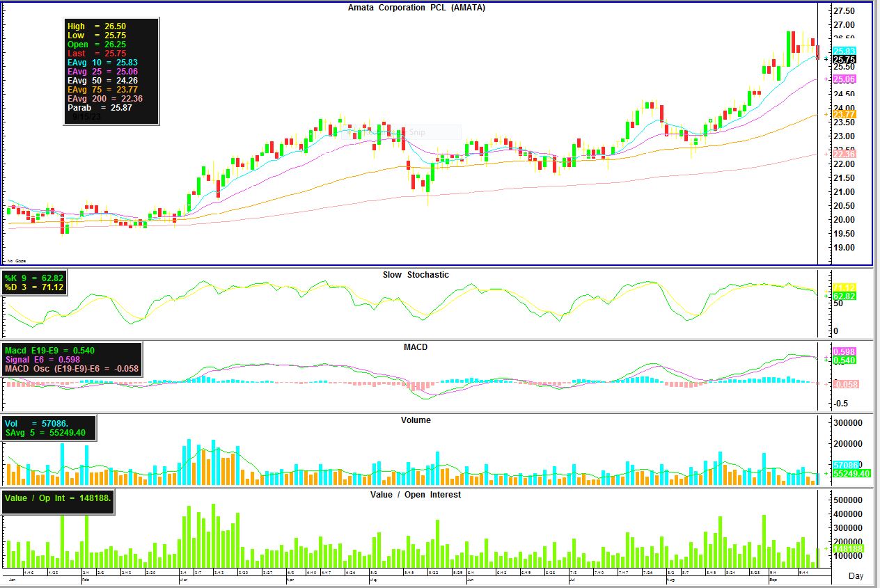This screenshot has width=880, height=588.
Task: Click the 100000 label on the Value axis
Action: (x=848, y=557)
